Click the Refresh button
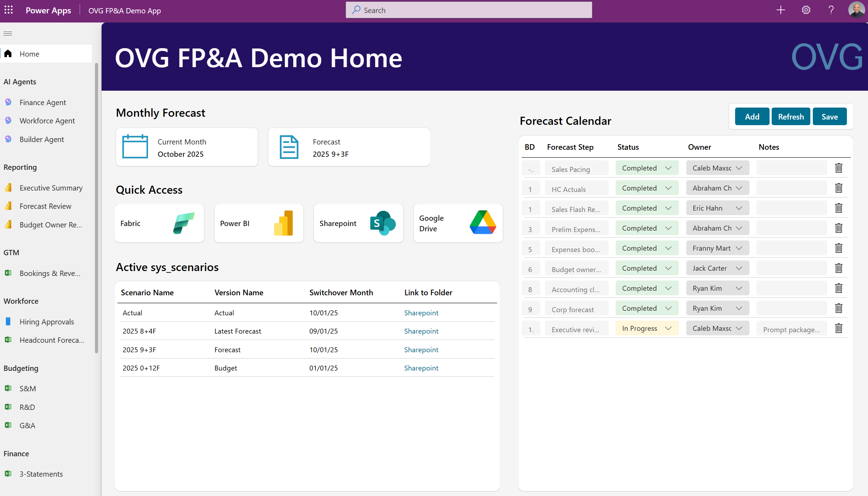This screenshot has height=496, width=868. tap(791, 117)
